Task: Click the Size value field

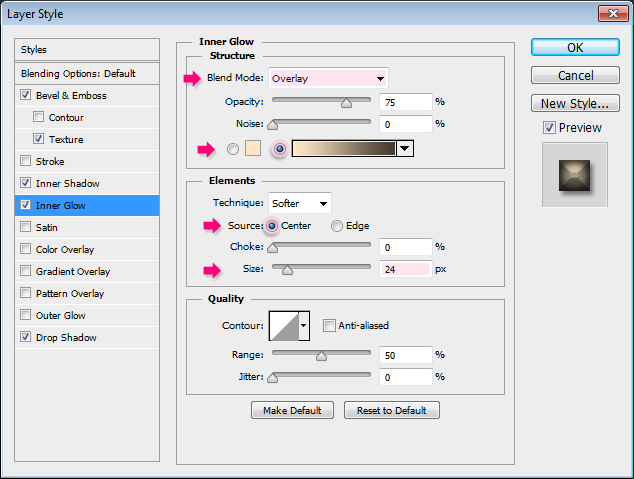Action: pos(406,269)
